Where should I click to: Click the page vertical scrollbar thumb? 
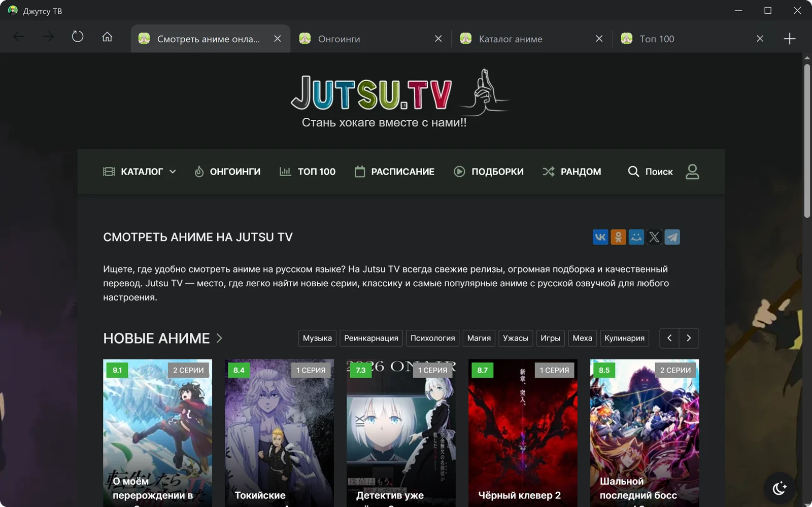(x=807, y=141)
